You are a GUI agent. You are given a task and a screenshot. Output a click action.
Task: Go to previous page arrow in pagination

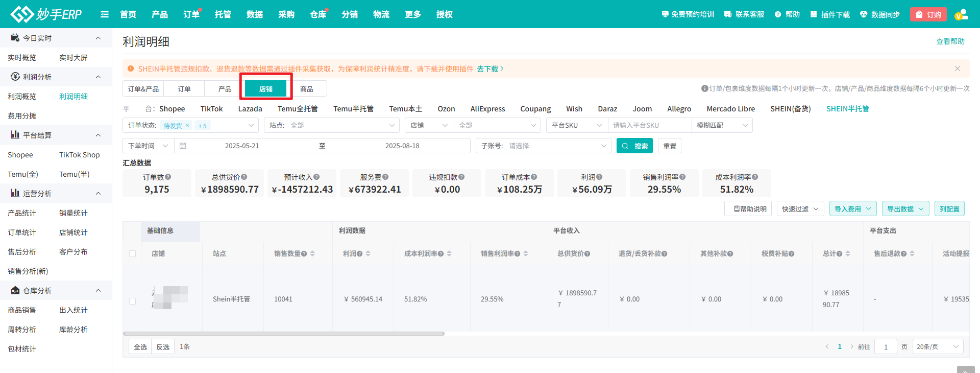click(827, 346)
